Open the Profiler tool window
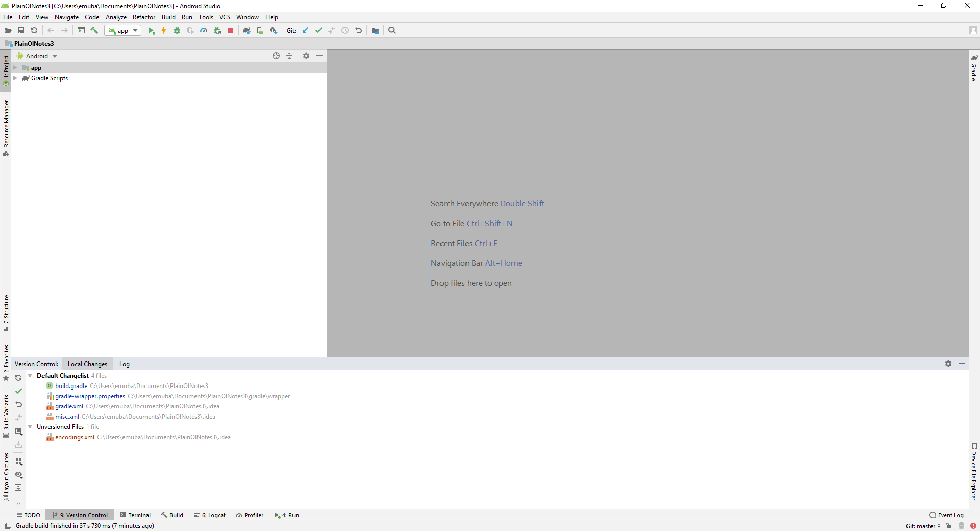This screenshot has width=980, height=531. pyautogui.click(x=250, y=515)
